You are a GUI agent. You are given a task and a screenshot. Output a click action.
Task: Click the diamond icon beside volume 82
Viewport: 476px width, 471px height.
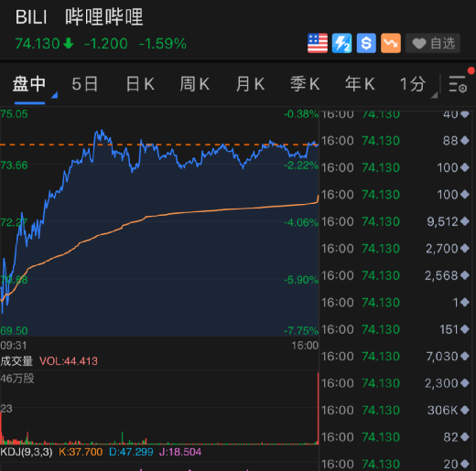(x=465, y=437)
